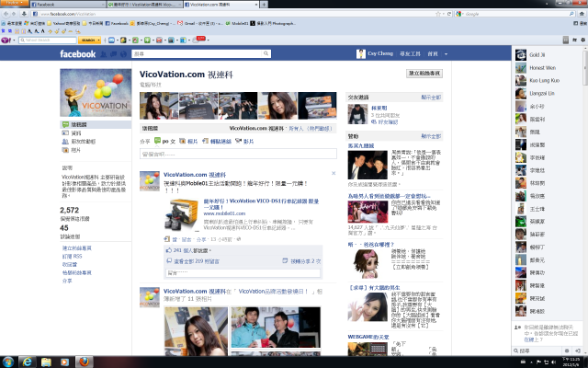Open Facebook messages icon

[113, 54]
